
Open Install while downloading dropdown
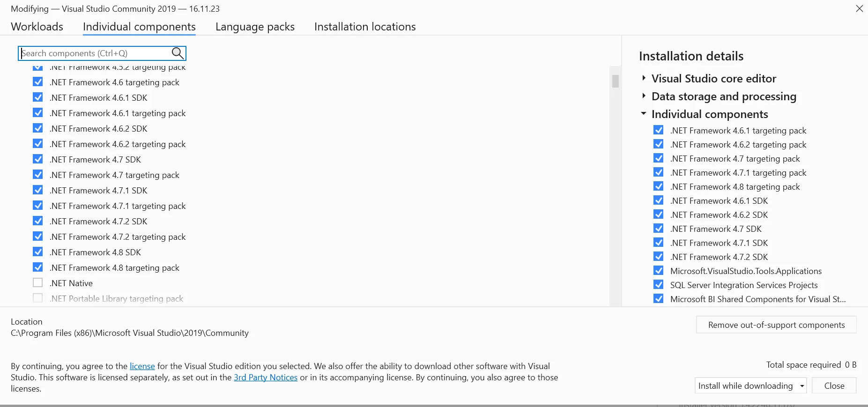pos(751,385)
